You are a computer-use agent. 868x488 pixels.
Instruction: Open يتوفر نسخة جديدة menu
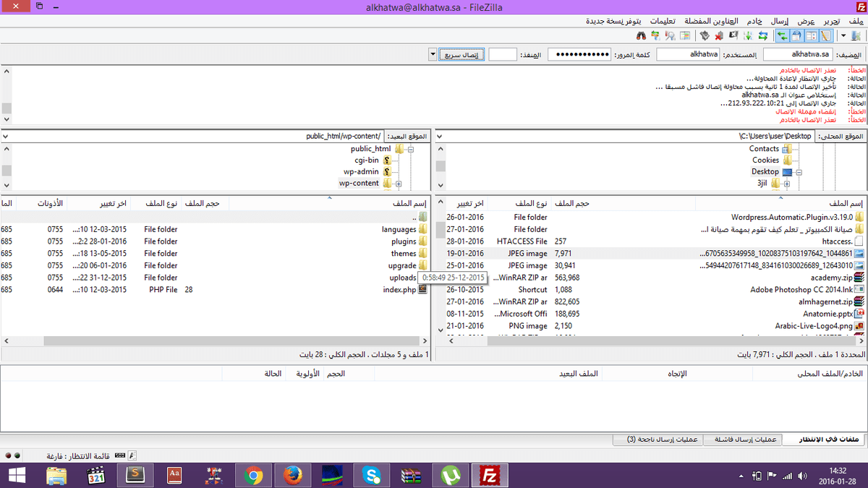[x=613, y=21]
